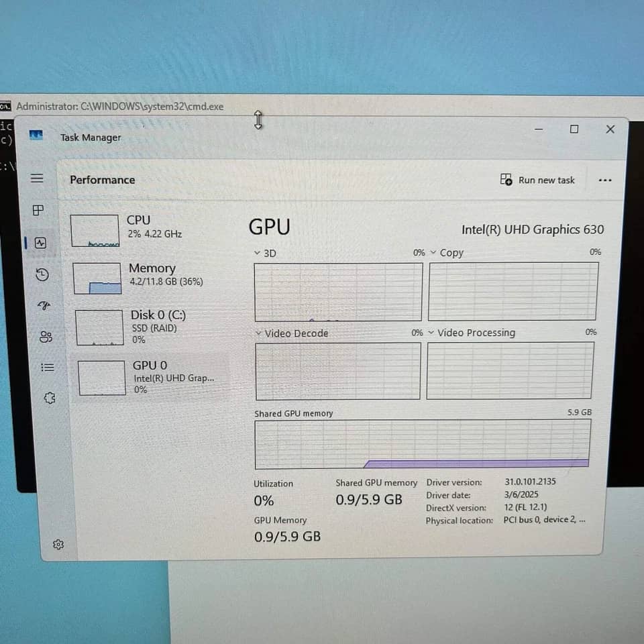This screenshot has height=644, width=644.
Task: Click the Run new task button
Action: (537, 180)
